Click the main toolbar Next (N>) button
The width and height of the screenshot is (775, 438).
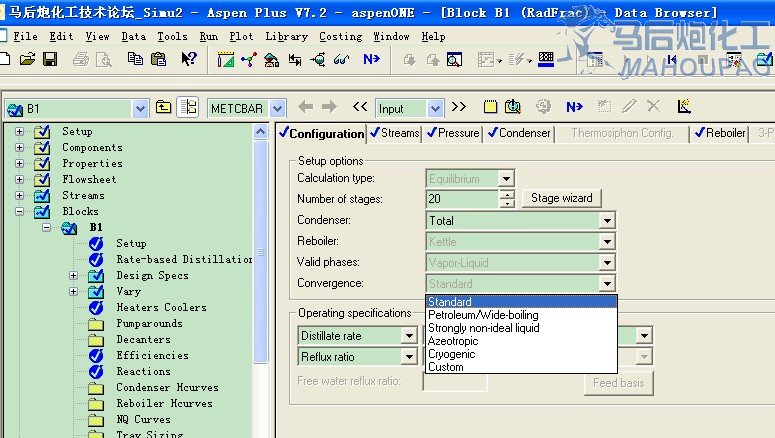[x=371, y=59]
